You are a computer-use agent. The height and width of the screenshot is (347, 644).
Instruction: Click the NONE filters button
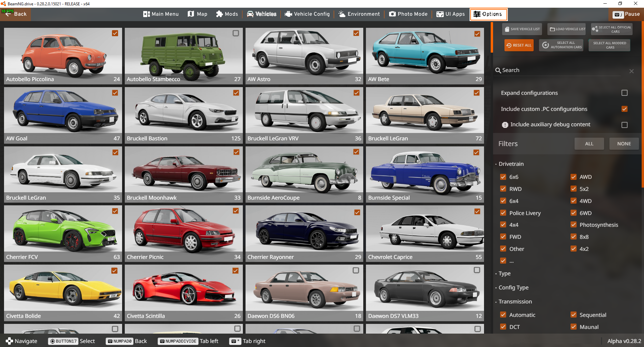(624, 144)
